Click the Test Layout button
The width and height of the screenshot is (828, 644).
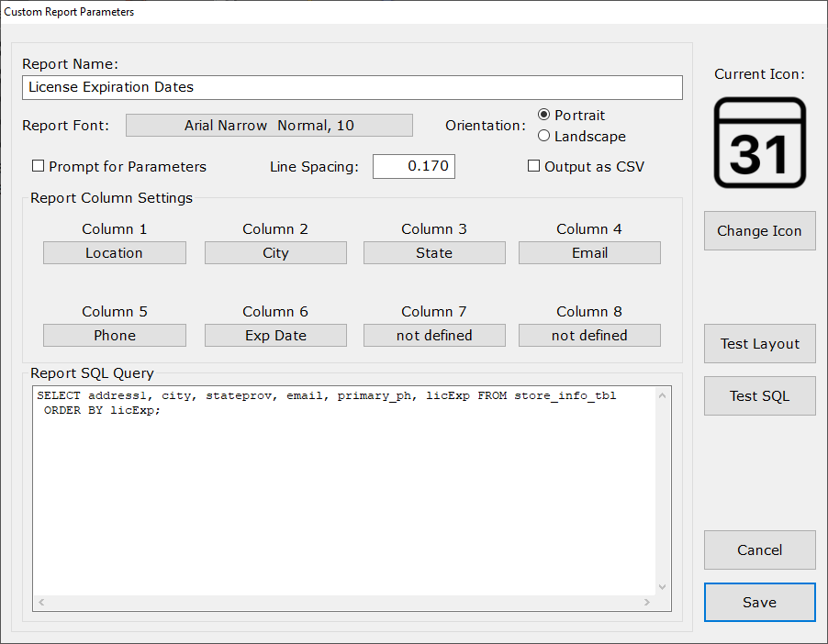[x=759, y=343]
